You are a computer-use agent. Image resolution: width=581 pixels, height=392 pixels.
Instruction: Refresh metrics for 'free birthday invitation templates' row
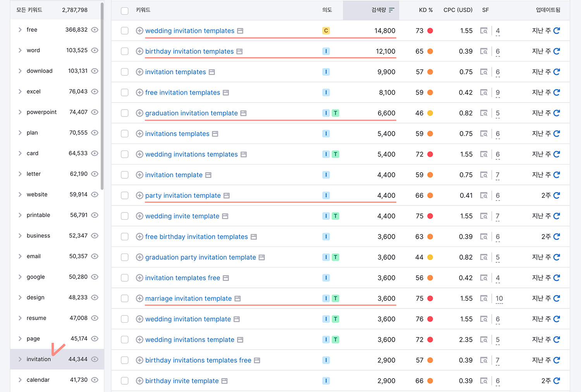point(557,236)
